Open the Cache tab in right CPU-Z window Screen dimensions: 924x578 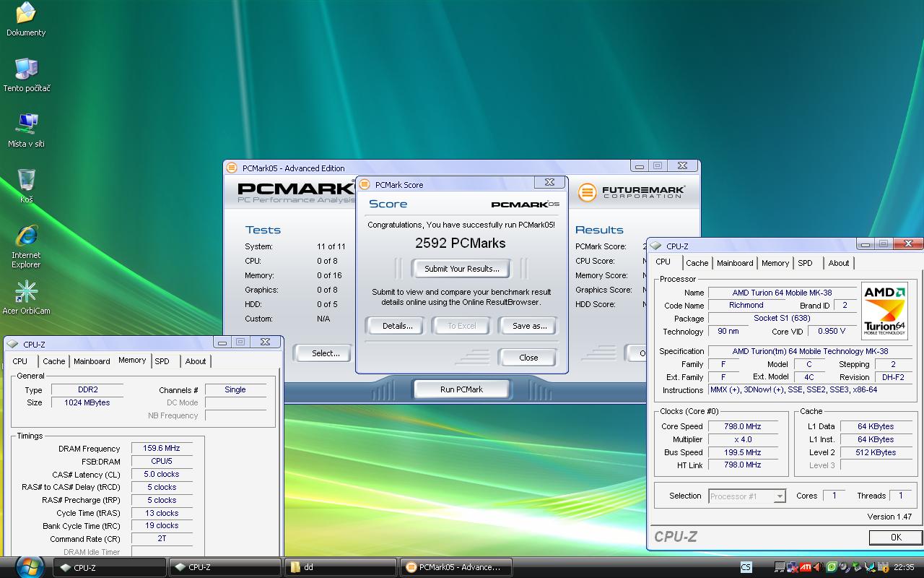coord(697,263)
